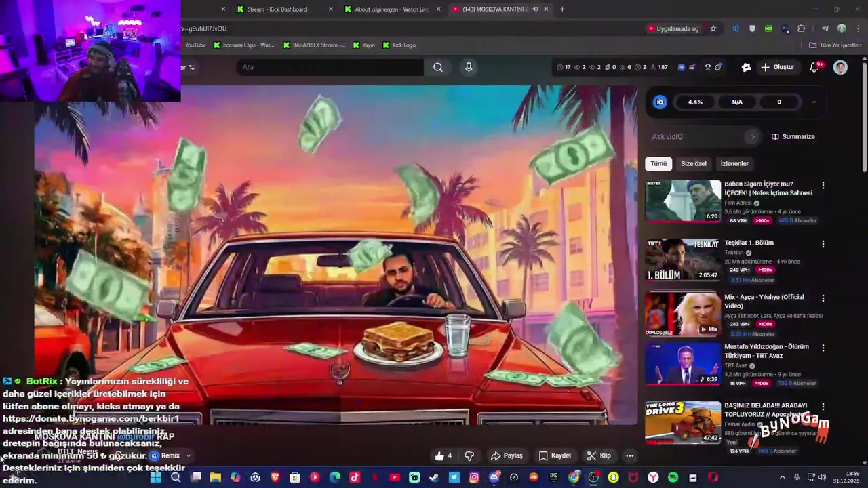868x488 pixels.
Task: Open Baban Sigara İçiyor mu video thumbnail
Action: click(683, 201)
